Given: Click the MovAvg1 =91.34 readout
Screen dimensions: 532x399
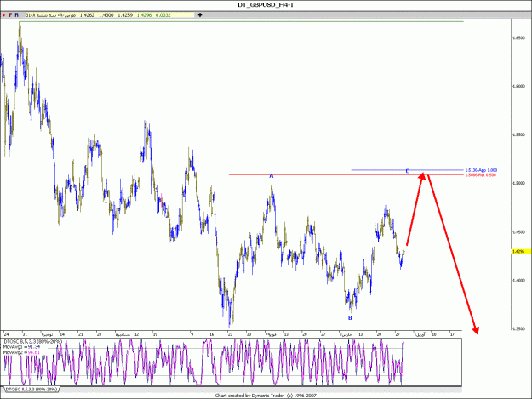Looking at the screenshot, I should tap(22, 347).
